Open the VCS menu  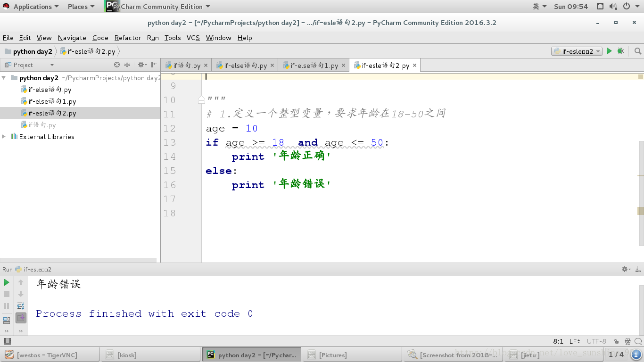click(193, 38)
